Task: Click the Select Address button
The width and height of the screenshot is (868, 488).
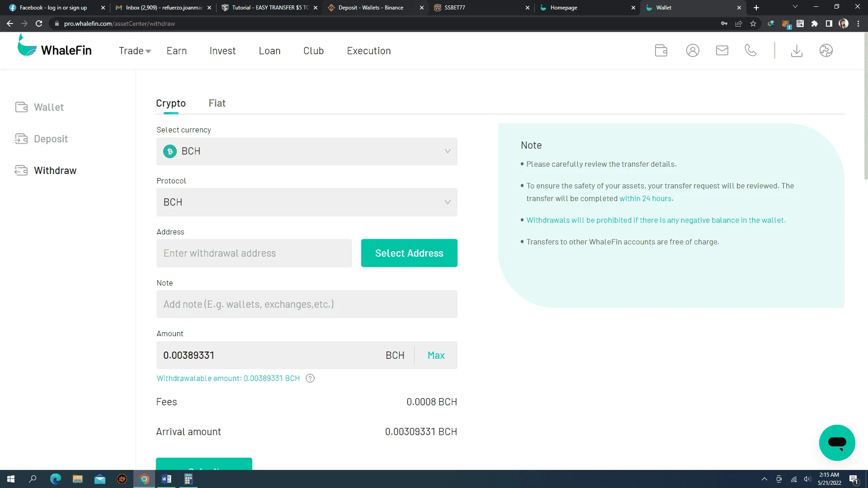Action: click(409, 253)
